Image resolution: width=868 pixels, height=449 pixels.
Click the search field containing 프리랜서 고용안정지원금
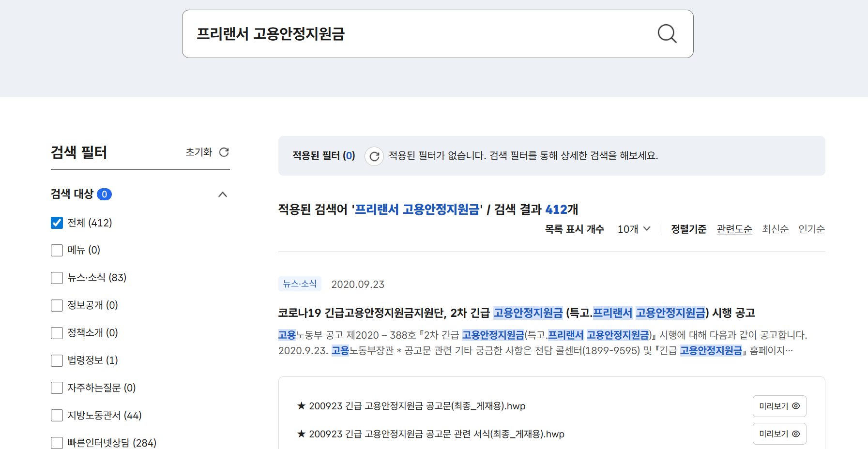point(438,34)
